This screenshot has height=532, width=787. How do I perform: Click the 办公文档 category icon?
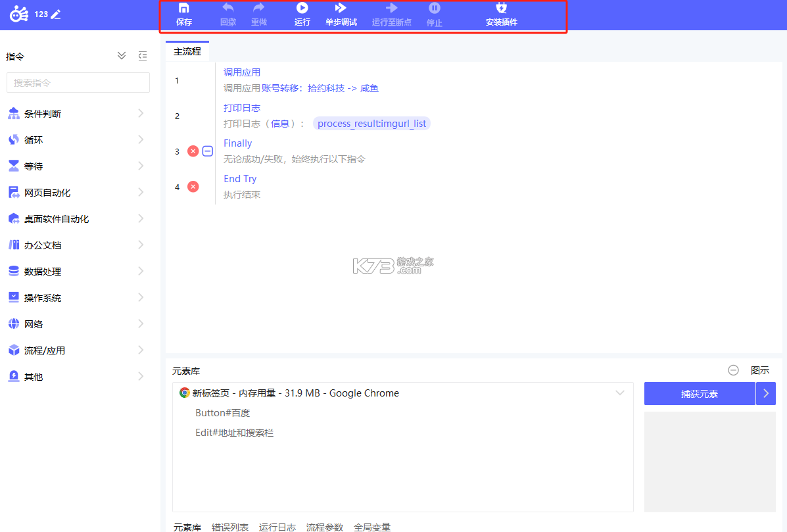point(14,245)
